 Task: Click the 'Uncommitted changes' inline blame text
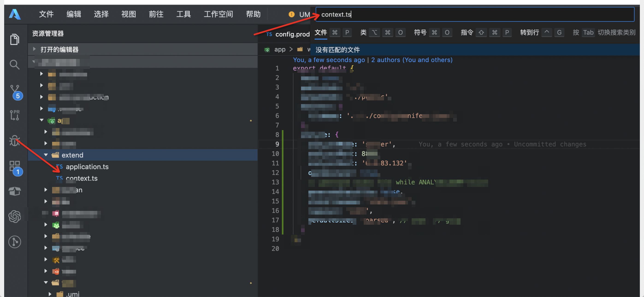(x=550, y=144)
